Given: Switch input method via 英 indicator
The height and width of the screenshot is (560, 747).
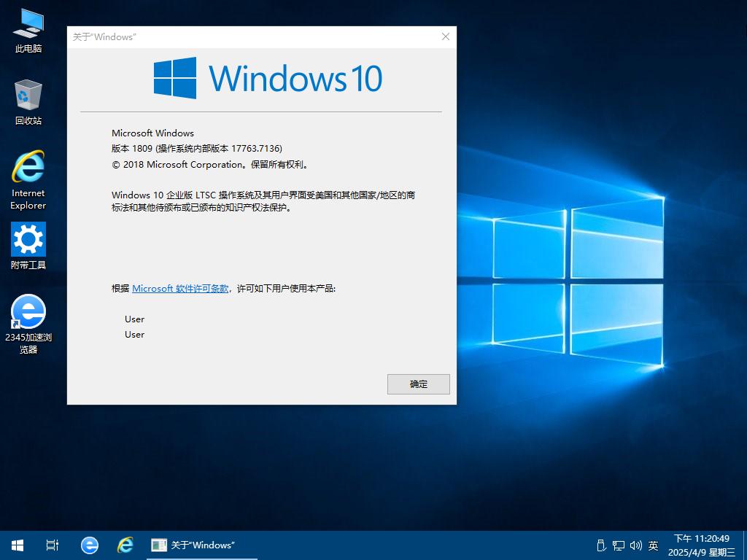Looking at the screenshot, I should pos(653,545).
